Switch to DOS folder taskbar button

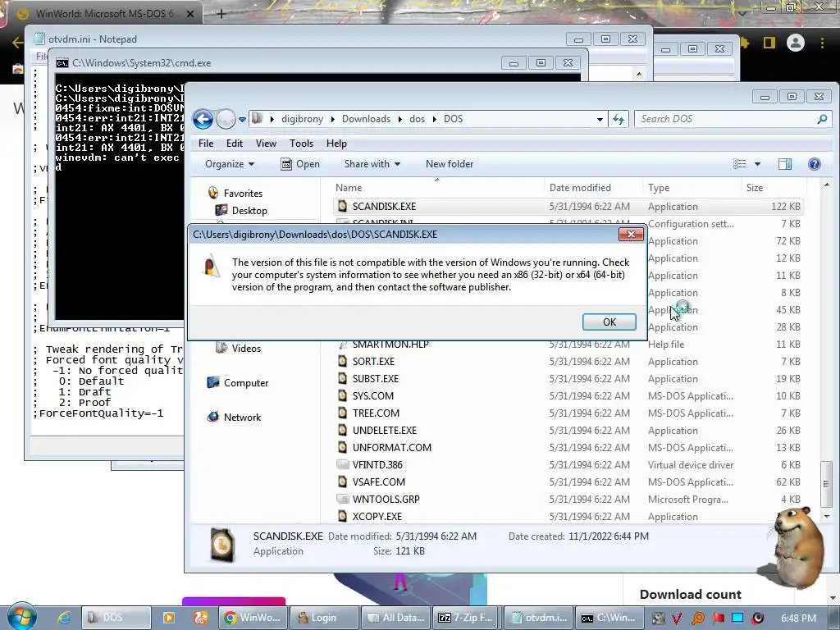pos(116,618)
